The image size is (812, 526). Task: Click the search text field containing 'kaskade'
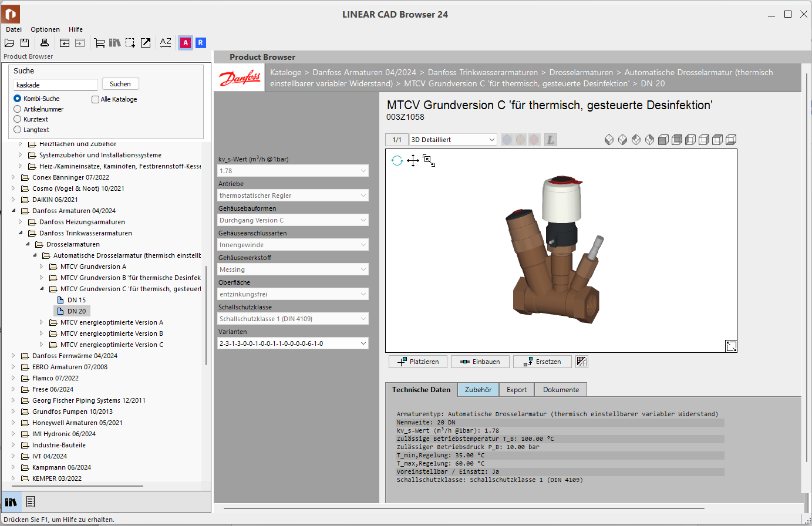coord(56,85)
